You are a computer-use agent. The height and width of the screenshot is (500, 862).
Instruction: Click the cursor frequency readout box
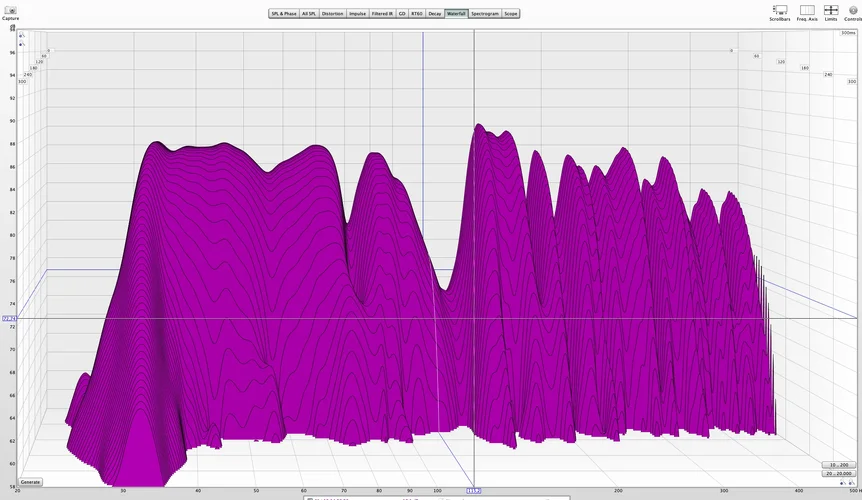[473, 491]
